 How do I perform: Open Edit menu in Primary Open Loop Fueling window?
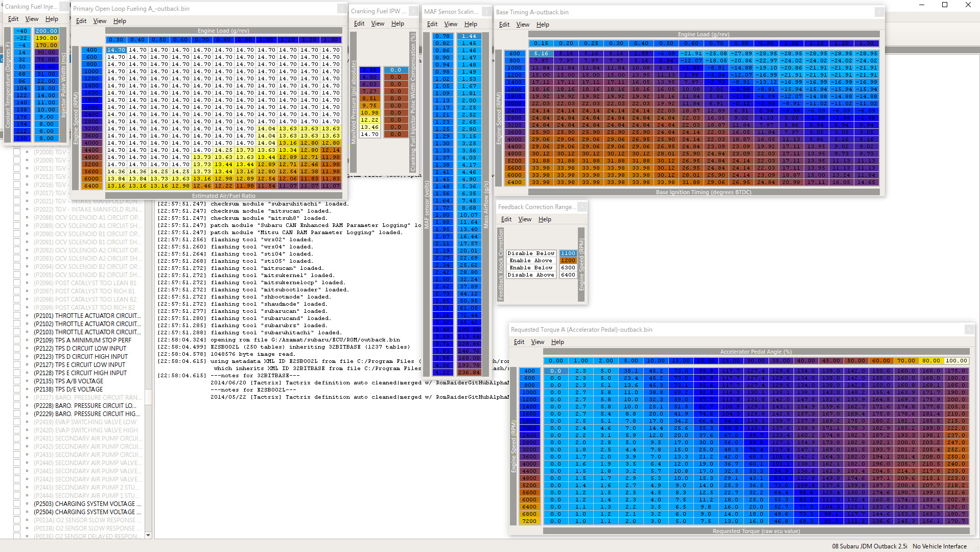point(81,21)
